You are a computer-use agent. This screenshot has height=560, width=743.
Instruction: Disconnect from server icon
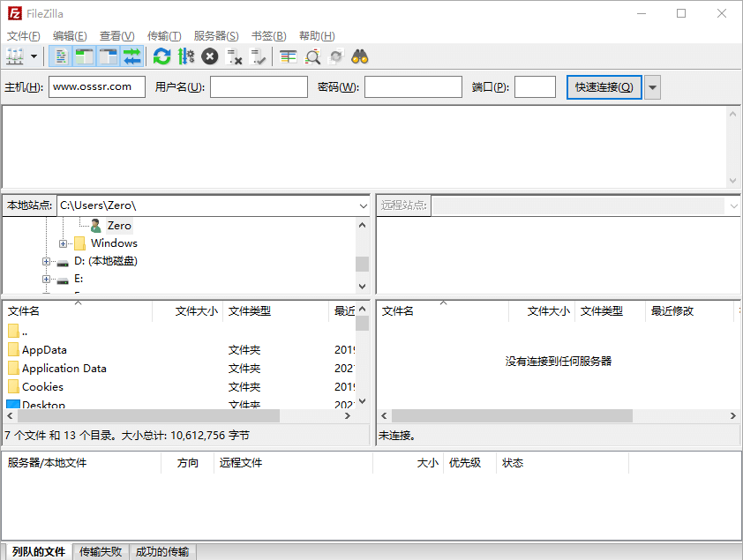pyautogui.click(x=234, y=56)
